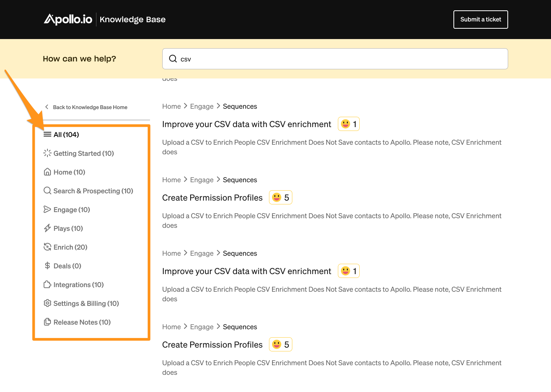
Task: Click the back chevron icon
Action: [47, 107]
